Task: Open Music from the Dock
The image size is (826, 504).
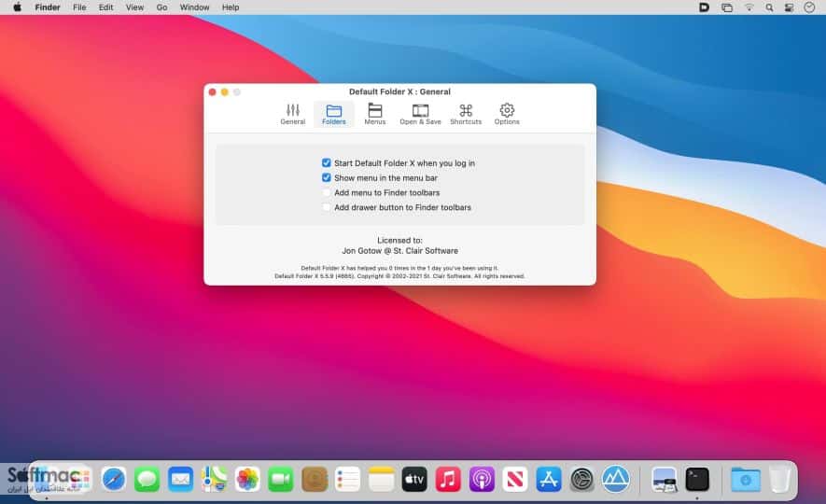Action: tap(448, 479)
